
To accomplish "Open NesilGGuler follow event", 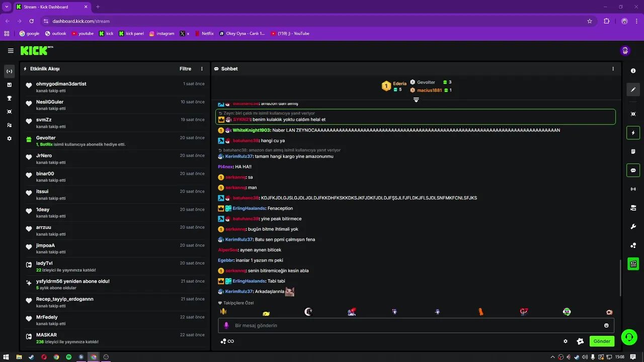I will (x=115, y=105).
